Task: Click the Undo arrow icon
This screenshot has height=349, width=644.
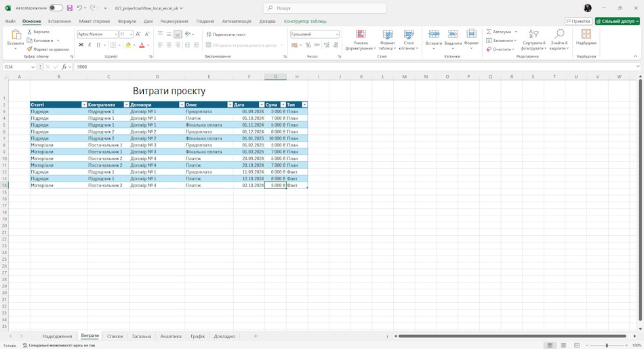Action: point(80,8)
